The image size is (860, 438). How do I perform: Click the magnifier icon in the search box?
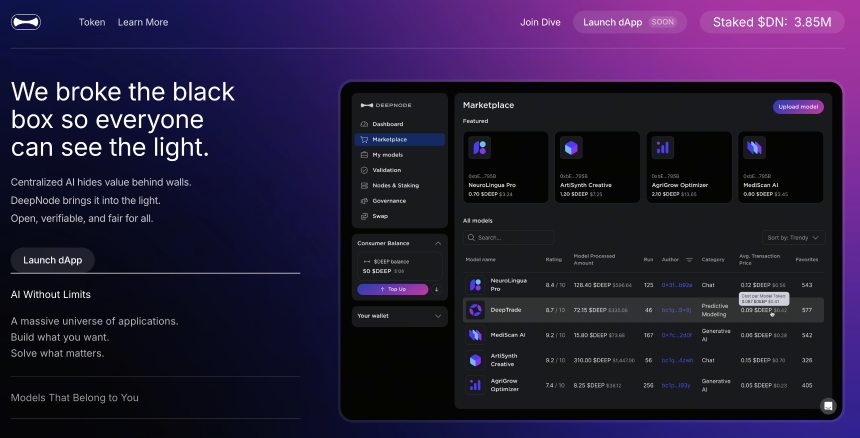tap(471, 238)
